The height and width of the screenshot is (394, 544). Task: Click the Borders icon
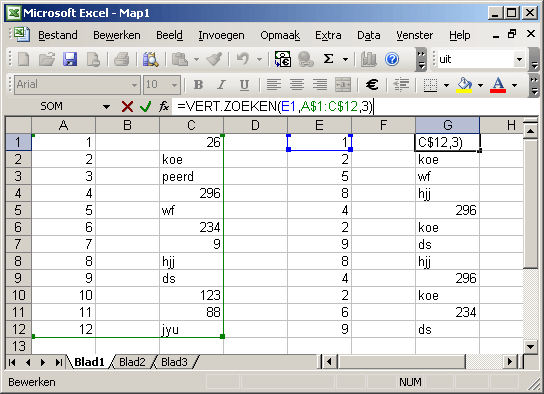point(430,85)
